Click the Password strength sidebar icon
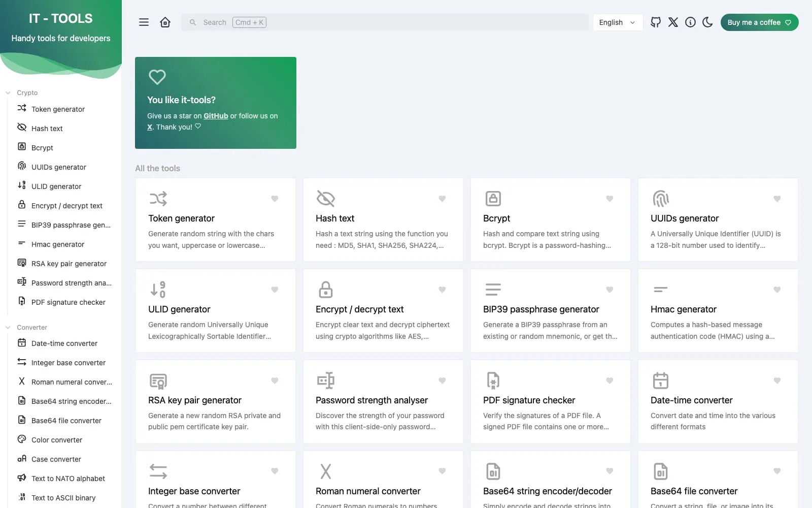812x508 pixels. [22, 282]
